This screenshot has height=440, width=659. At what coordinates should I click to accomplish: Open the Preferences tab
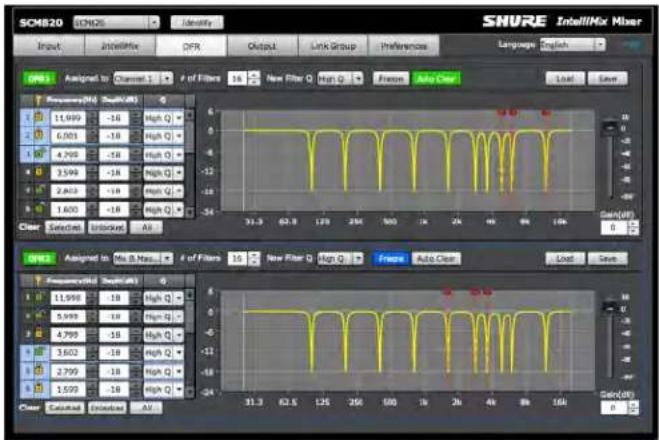[x=404, y=46]
